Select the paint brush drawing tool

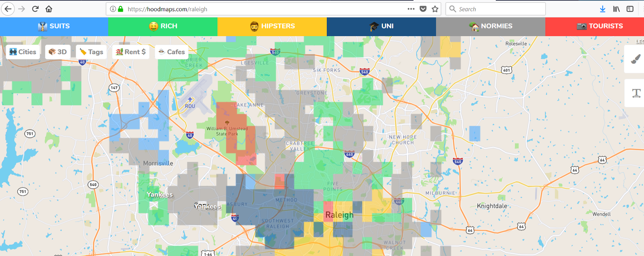tap(636, 59)
